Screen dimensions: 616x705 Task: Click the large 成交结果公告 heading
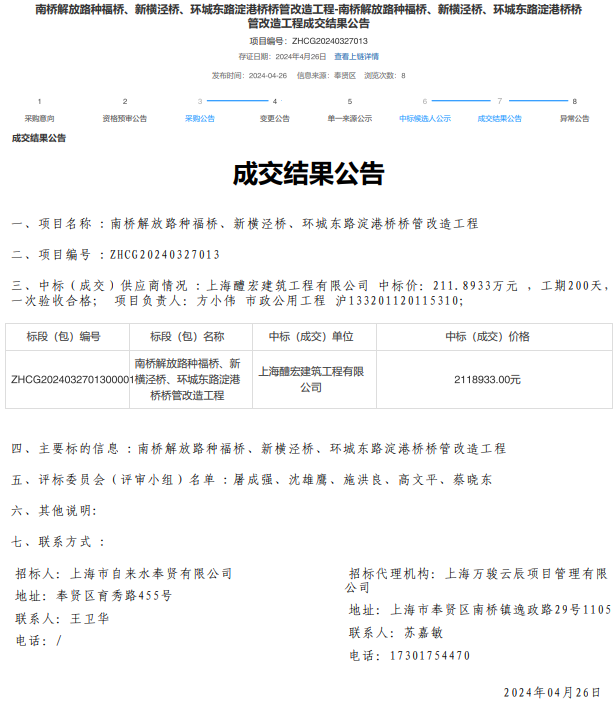click(308, 175)
